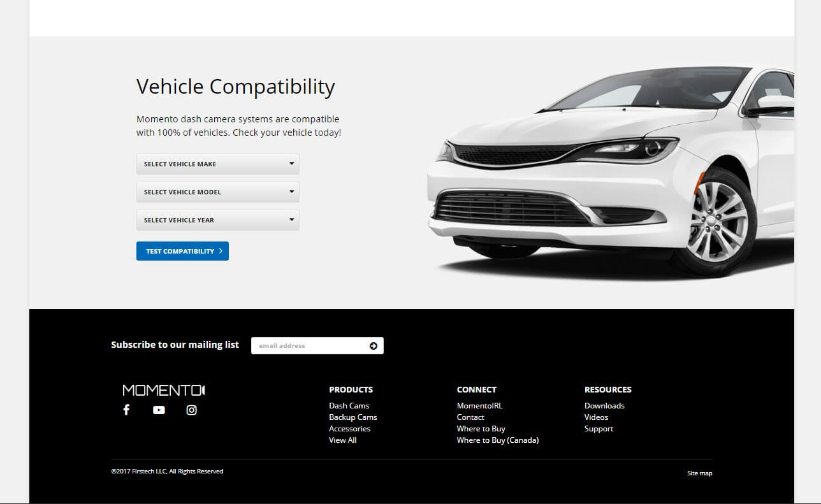
Task: Visit the Support page
Action: point(599,428)
